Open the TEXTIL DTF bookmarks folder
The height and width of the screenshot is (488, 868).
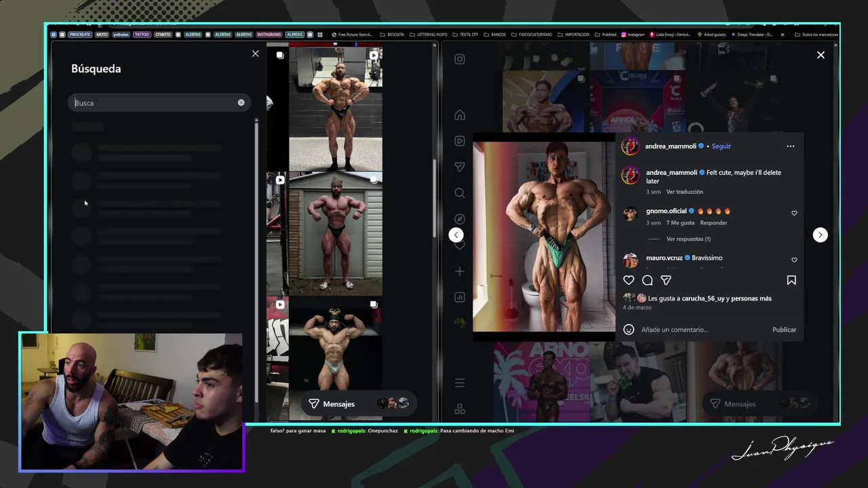465,35
